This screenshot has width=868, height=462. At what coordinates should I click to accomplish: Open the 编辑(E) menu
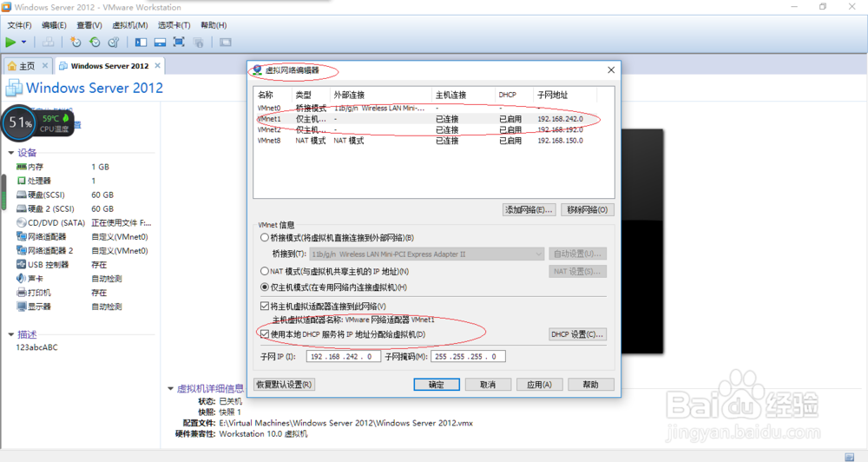click(54, 25)
